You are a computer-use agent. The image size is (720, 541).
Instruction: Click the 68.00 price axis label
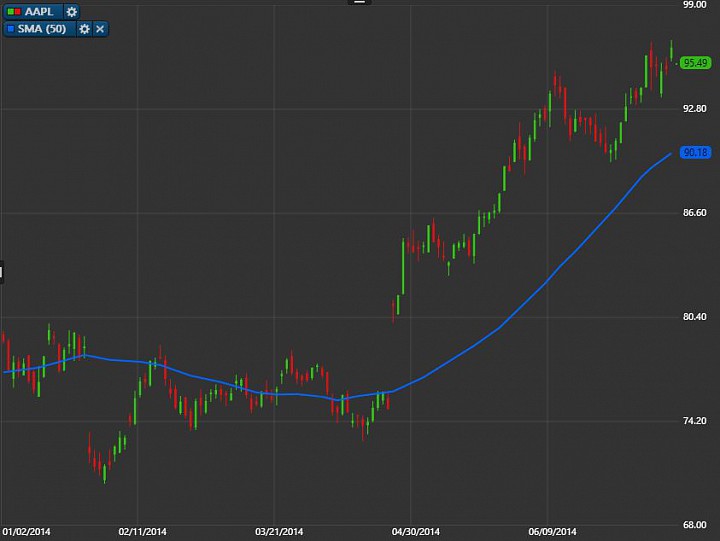pos(695,525)
